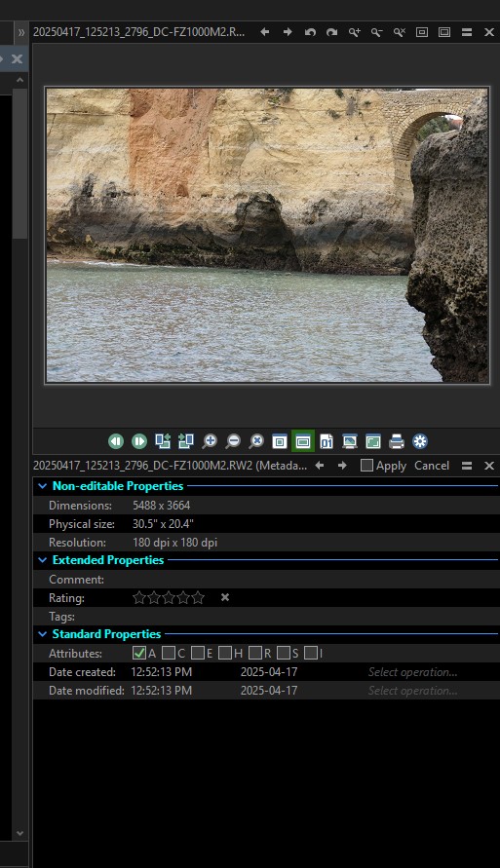Screen dimensions: 500x868
Task: Open preview settings gear icon
Action: coord(420,441)
